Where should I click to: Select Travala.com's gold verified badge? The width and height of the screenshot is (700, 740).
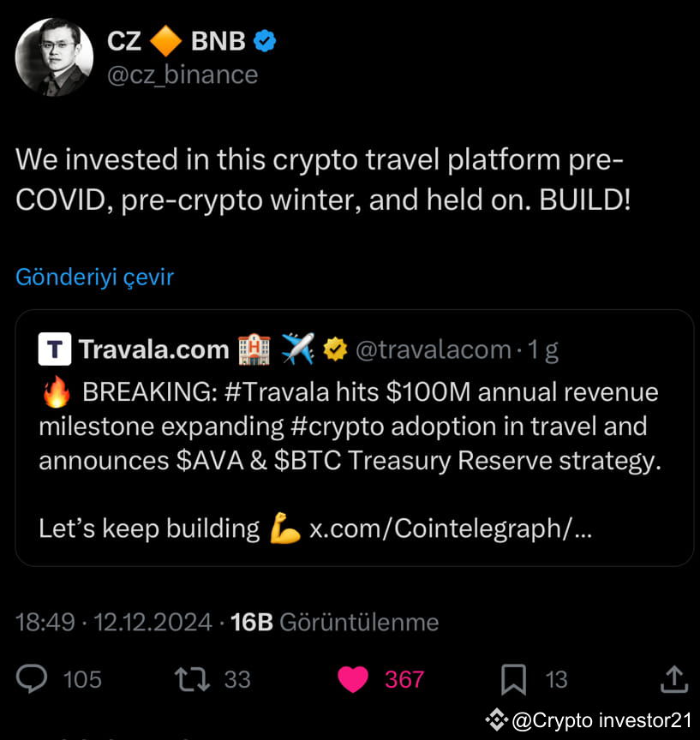335,349
